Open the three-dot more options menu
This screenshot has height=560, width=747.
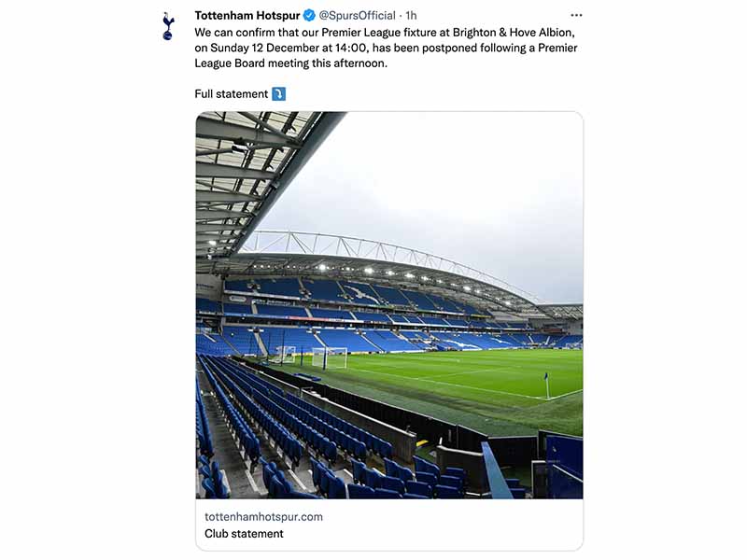click(576, 15)
